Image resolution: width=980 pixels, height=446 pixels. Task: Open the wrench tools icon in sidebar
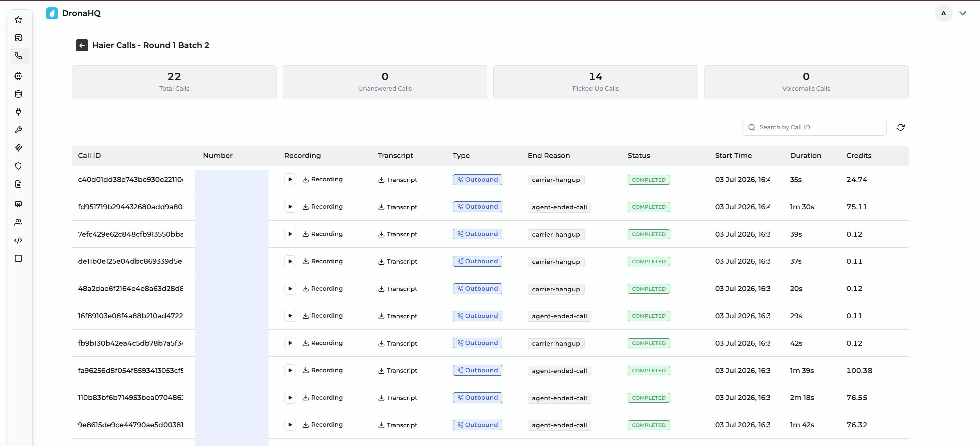coord(18,130)
